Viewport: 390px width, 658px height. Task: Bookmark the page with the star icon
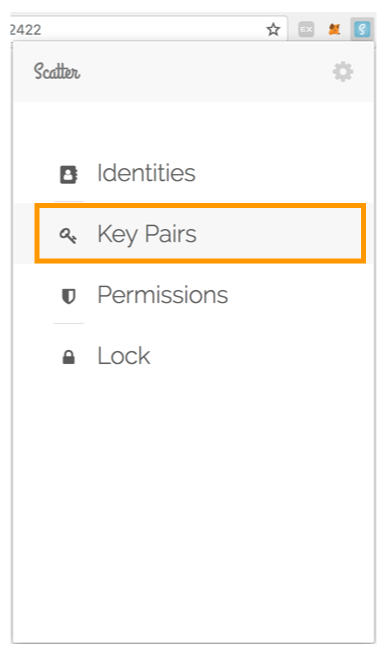[x=273, y=29]
